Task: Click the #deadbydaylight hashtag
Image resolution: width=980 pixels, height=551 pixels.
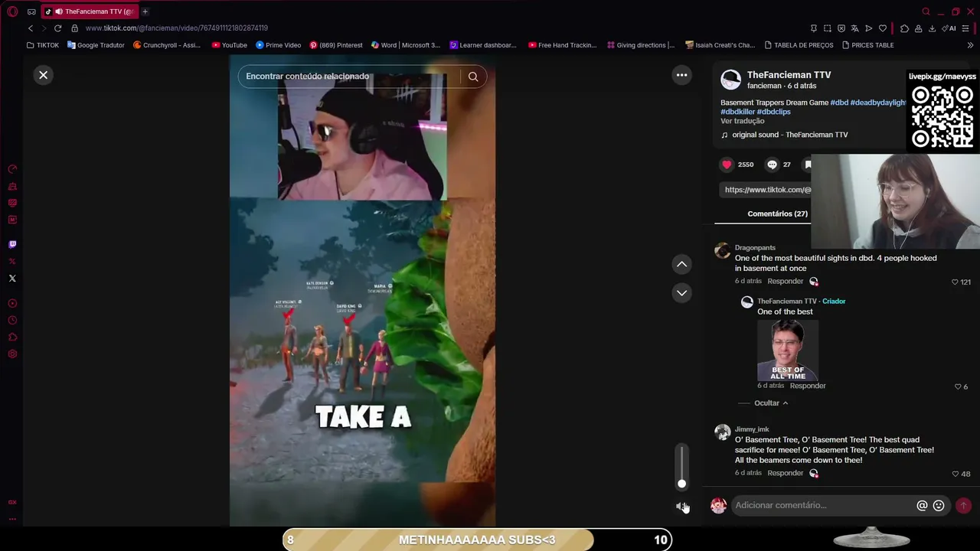Action: [878, 103]
